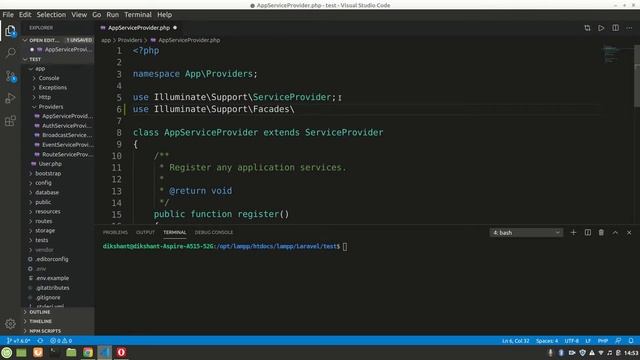Change indentation via Spaces: 4
640x360 pixels.
[547, 340]
